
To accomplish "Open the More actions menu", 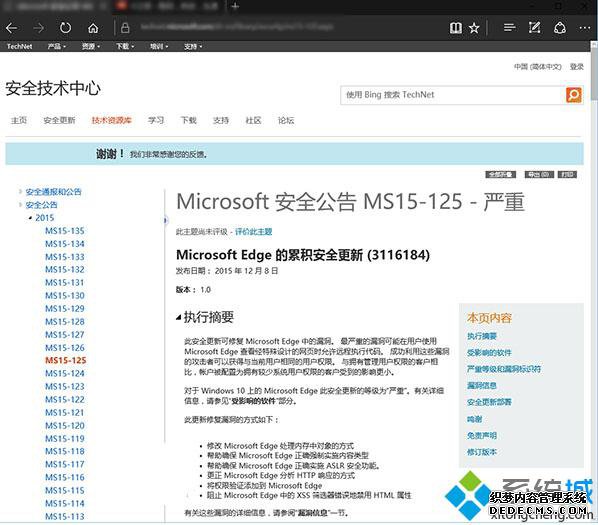I will pos(585,28).
